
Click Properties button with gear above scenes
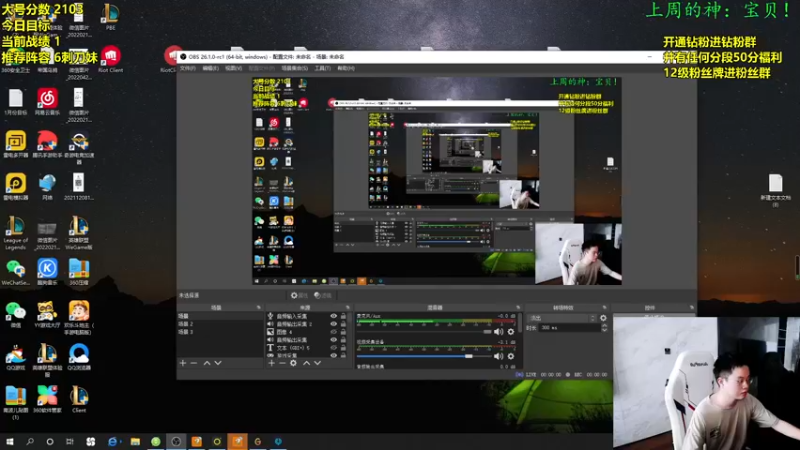click(x=299, y=295)
